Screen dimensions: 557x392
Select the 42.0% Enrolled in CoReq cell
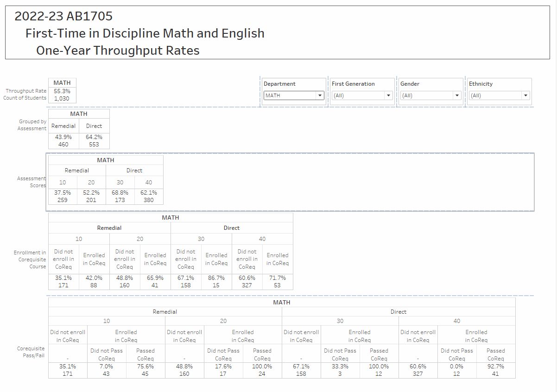[x=94, y=278]
